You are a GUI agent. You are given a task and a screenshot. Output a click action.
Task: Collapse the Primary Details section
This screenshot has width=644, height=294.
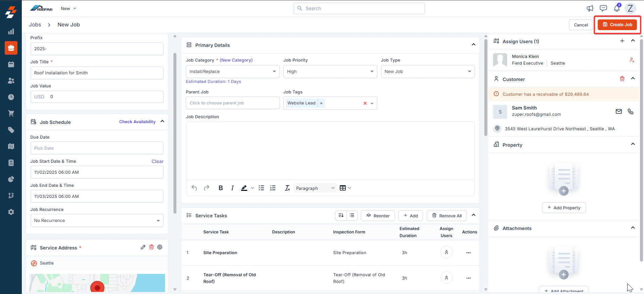point(474,45)
